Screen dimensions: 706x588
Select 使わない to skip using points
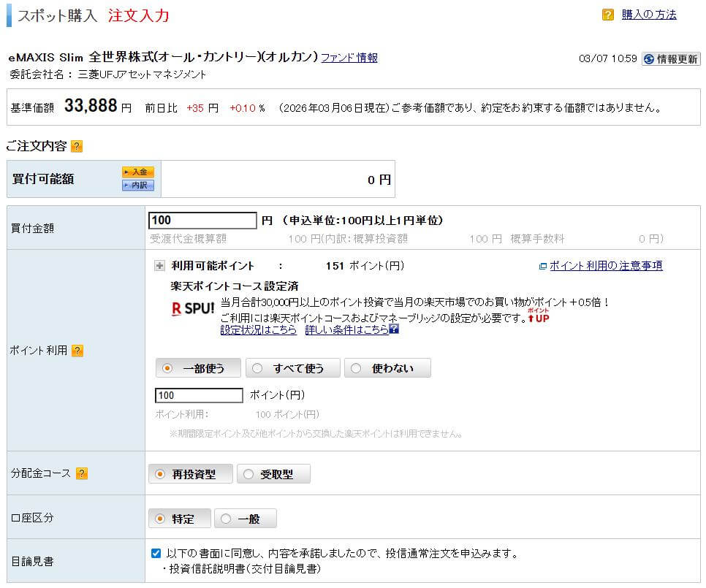coord(387,368)
